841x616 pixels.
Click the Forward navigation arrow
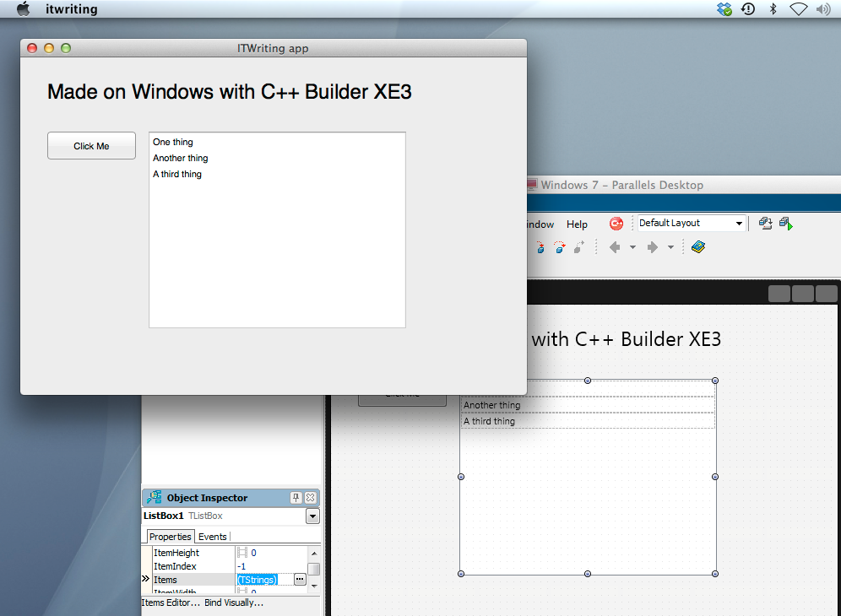652,247
